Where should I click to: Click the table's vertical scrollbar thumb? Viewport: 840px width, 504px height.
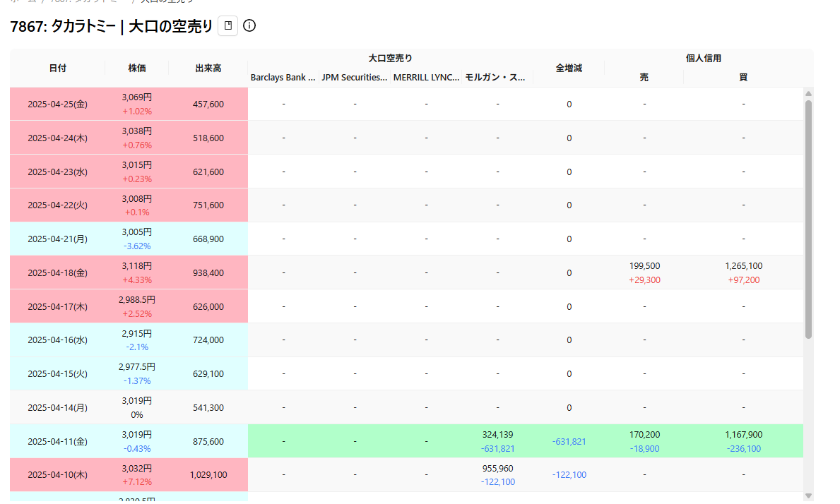pyautogui.click(x=808, y=219)
